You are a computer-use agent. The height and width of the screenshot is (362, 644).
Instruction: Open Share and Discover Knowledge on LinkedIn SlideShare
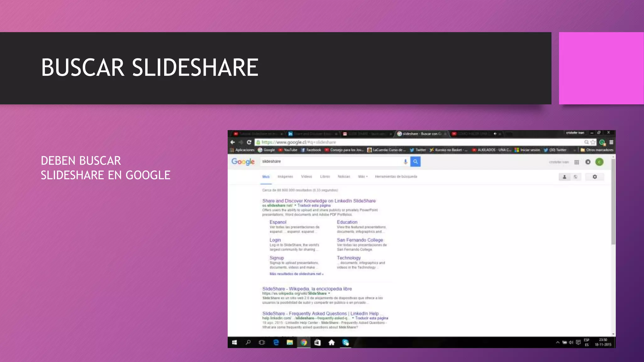(x=319, y=201)
